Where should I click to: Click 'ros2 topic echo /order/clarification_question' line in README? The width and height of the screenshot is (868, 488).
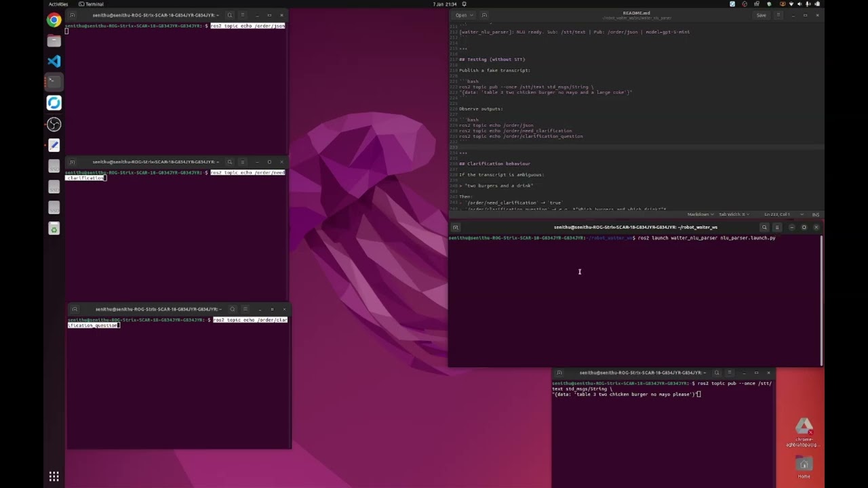521,136
